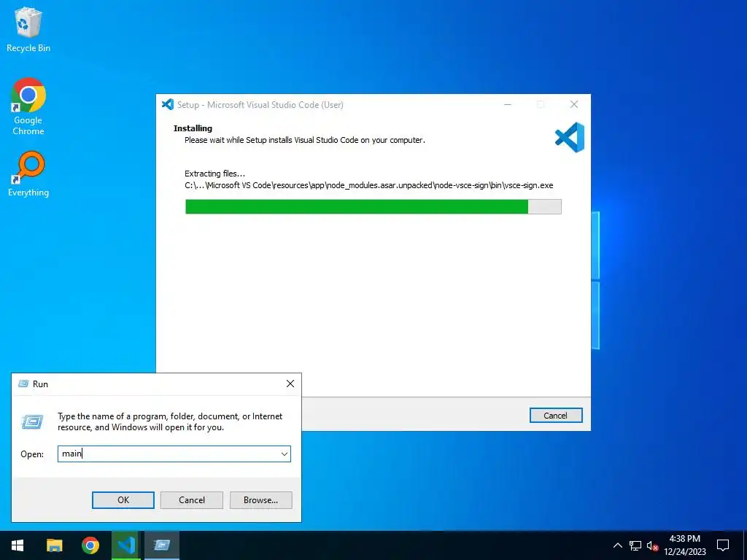
Task: Open the Windows Start menu
Action: click(18, 545)
